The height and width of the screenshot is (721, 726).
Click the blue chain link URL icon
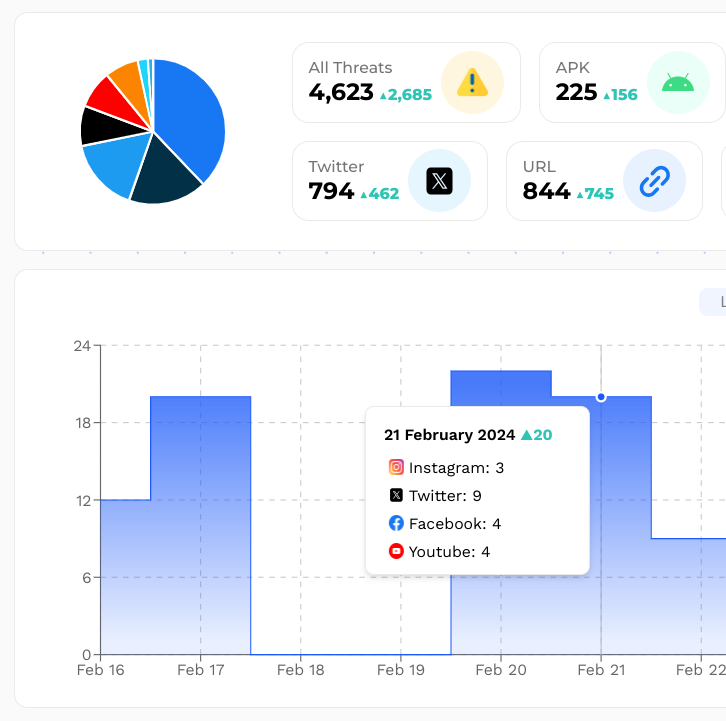pos(653,181)
